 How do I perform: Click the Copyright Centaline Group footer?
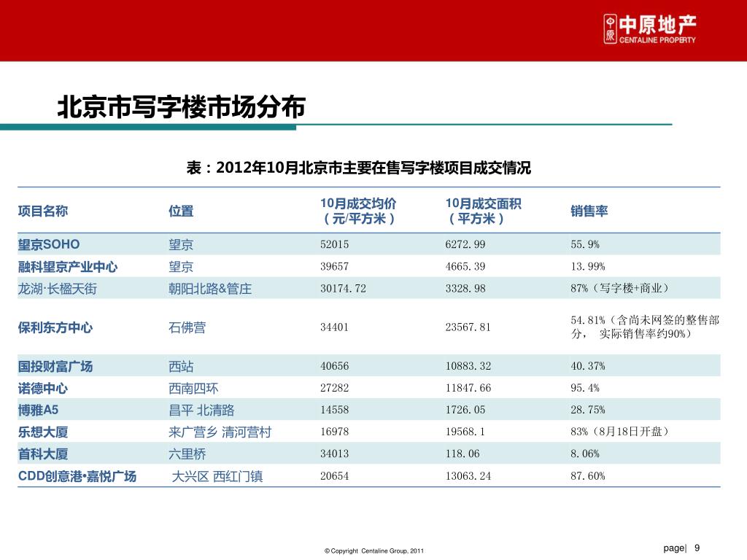pyautogui.click(x=374, y=551)
